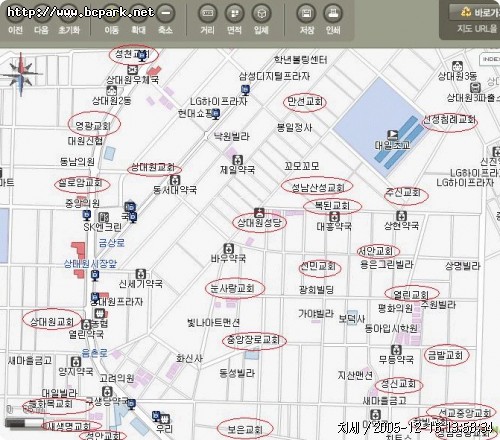Click the 상대원교회 label near 동서대약국
The height and width of the screenshot is (440, 500).
(153, 167)
